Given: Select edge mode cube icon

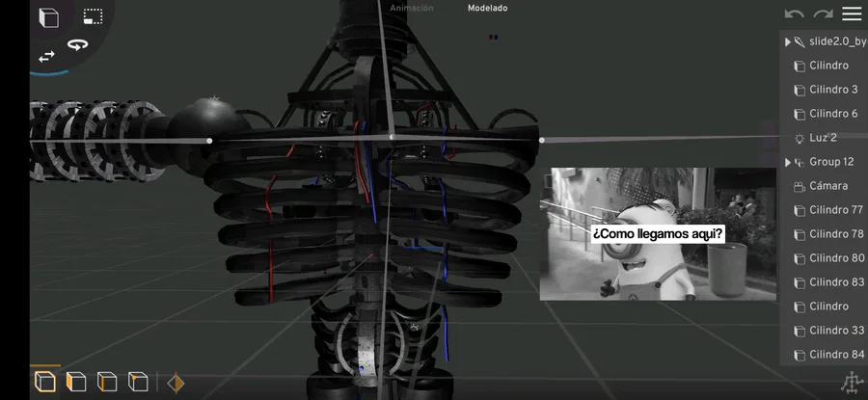Looking at the screenshot, I should (107, 381).
